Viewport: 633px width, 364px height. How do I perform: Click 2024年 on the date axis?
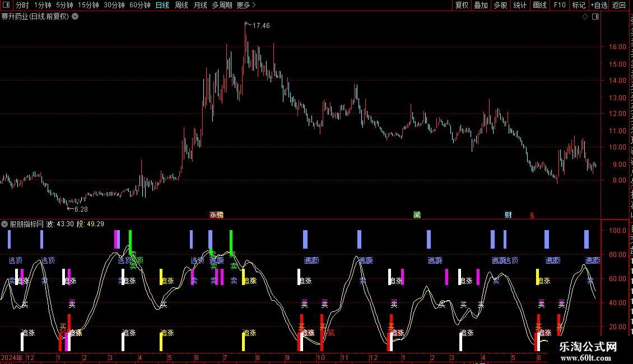coord(12,357)
